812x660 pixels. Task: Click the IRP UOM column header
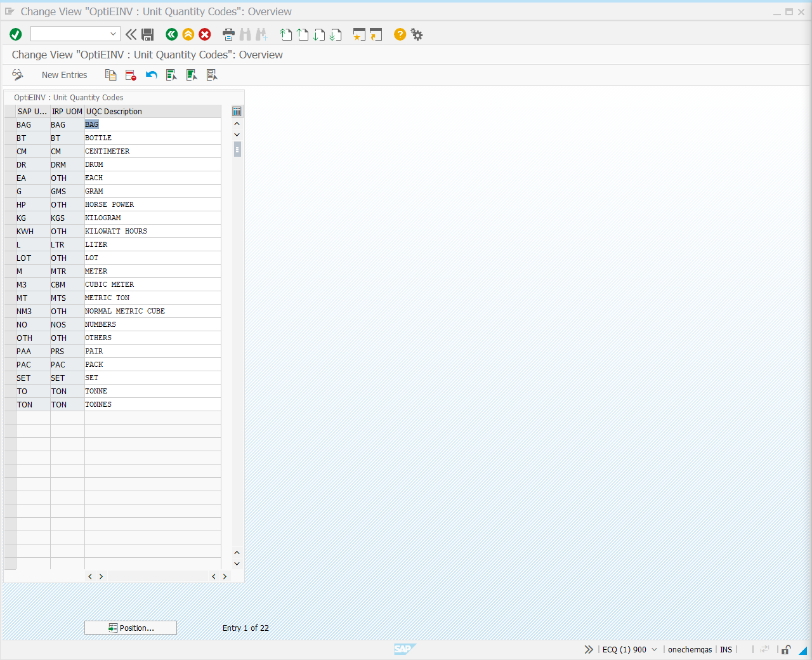tap(67, 111)
